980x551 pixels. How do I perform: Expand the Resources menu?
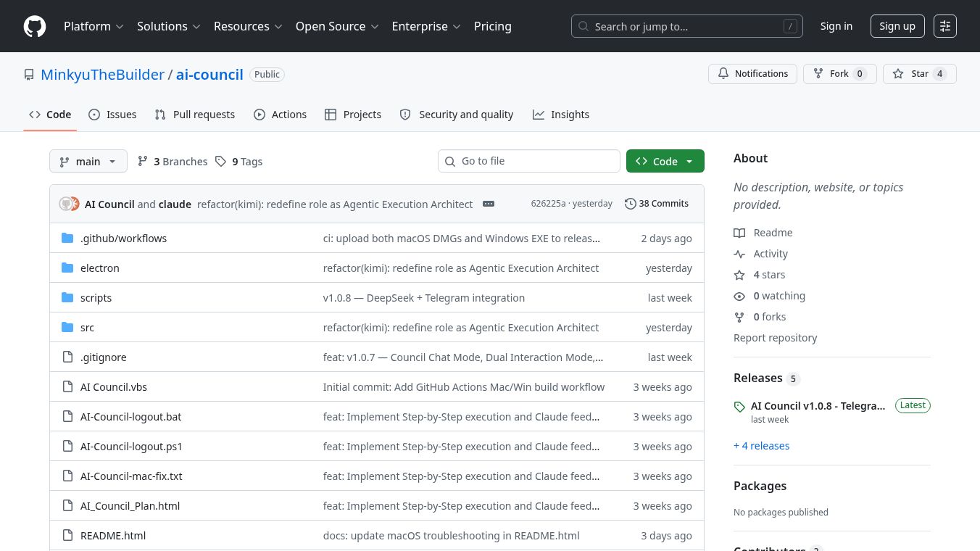pos(248,26)
